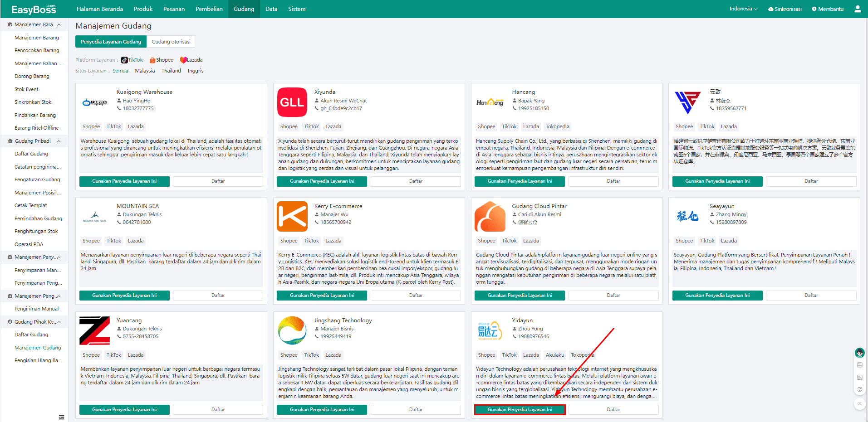This screenshot has height=422, width=868.
Task: Open Pemindahan Gudang in sidebar
Action: [39, 218]
